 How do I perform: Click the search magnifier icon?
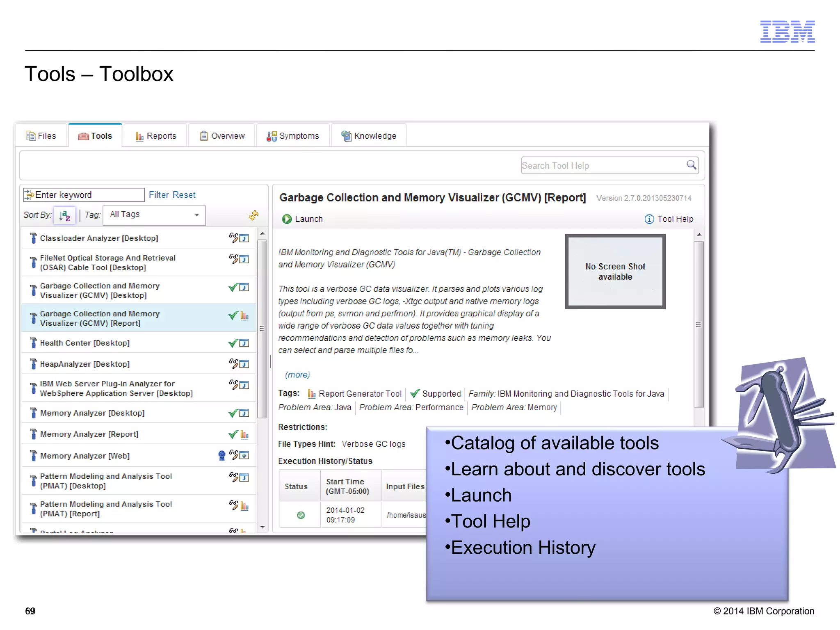click(x=692, y=165)
